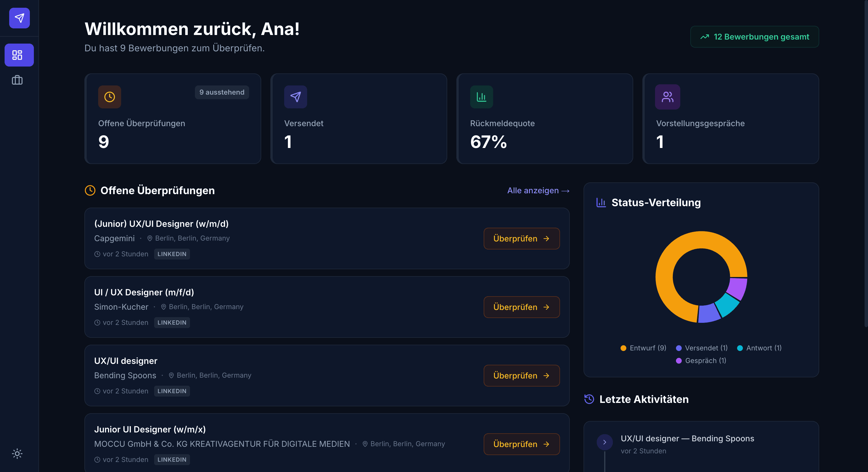The width and height of the screenshot is (868, 472).
Task: Click Überprüfen for the Simon-Kucher job
Action: (x=521, y=307)
